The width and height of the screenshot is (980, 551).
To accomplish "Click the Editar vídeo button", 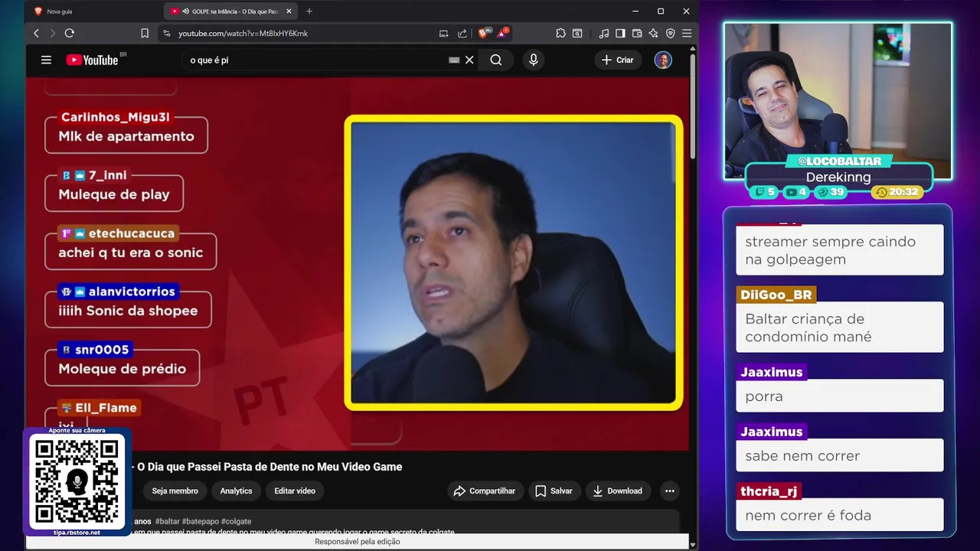I will click(295, 491).
